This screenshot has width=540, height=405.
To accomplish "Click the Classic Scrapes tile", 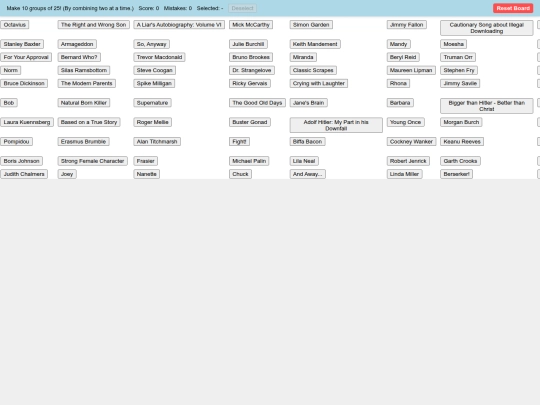I will [313, 70].
